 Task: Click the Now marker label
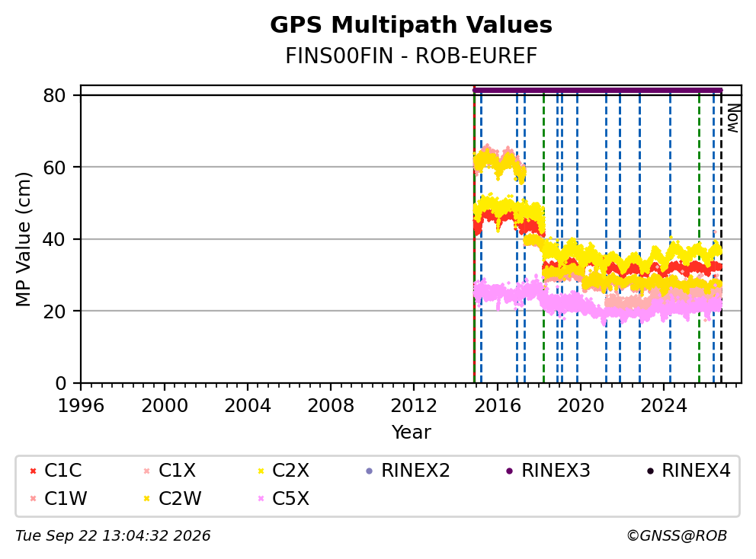(x=733, y=118)
